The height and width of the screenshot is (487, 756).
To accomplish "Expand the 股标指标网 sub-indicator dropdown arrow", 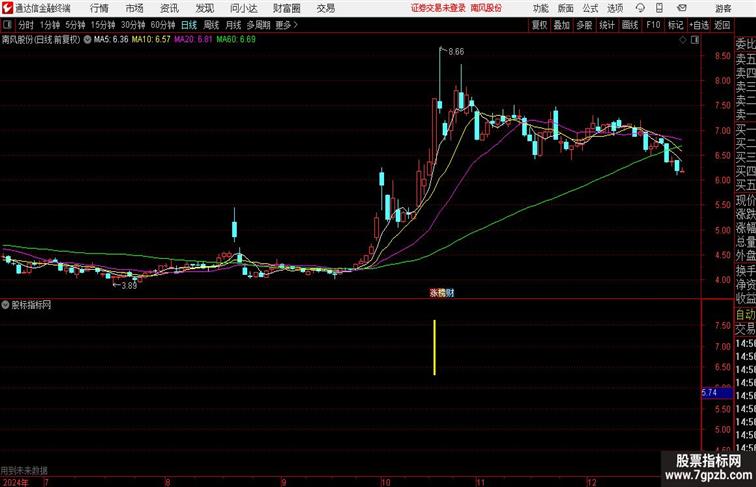I will [x=5, y=305].
